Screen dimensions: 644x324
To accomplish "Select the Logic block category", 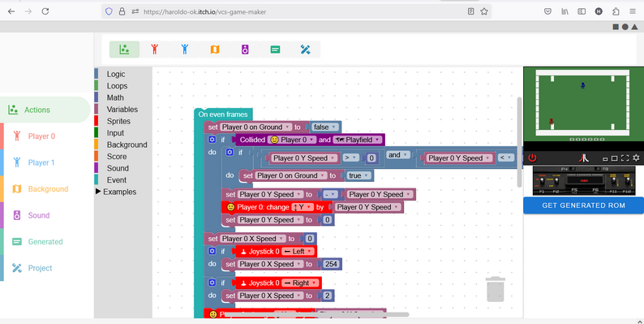I will pyautogui.click(x=116, y=74).
